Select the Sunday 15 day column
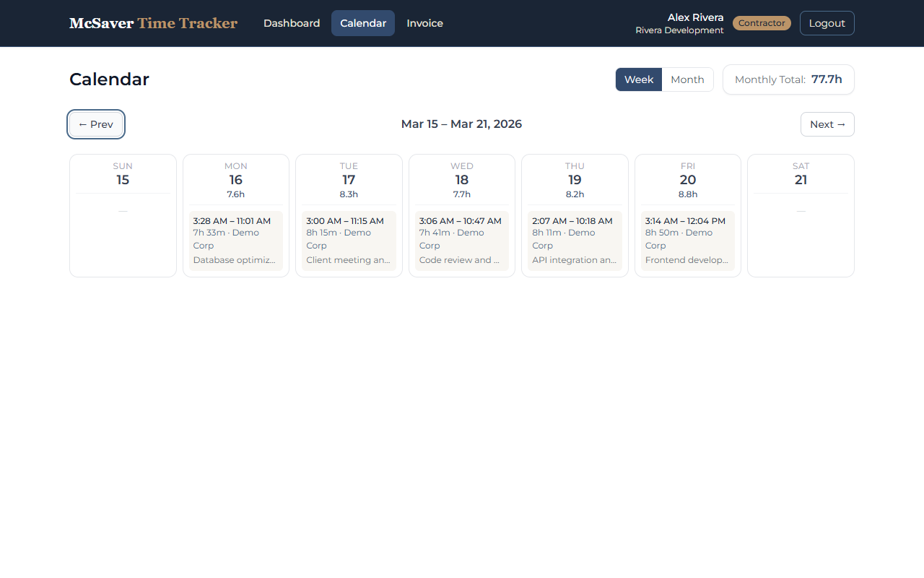 click(x=123, y=215)
